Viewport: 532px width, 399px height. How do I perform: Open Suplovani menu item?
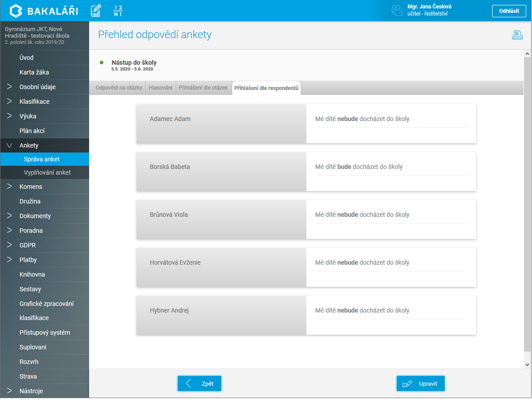coord(44,347)
